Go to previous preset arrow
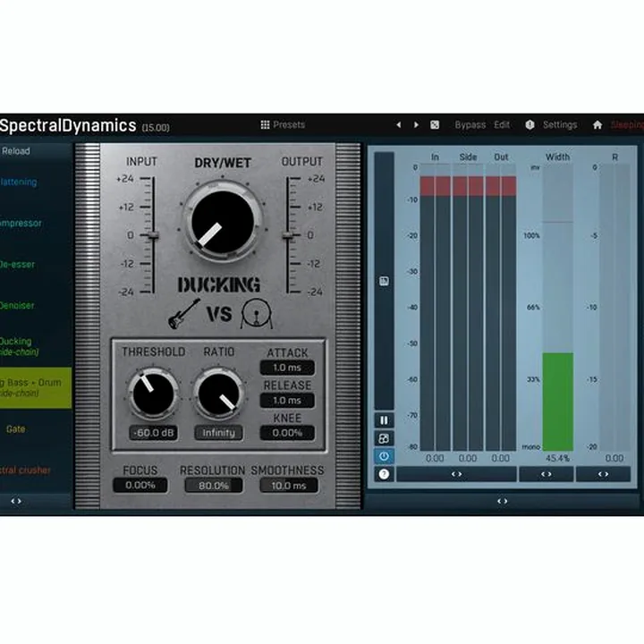The height and width of the screenshot is (644, 644). coord(398,124)
